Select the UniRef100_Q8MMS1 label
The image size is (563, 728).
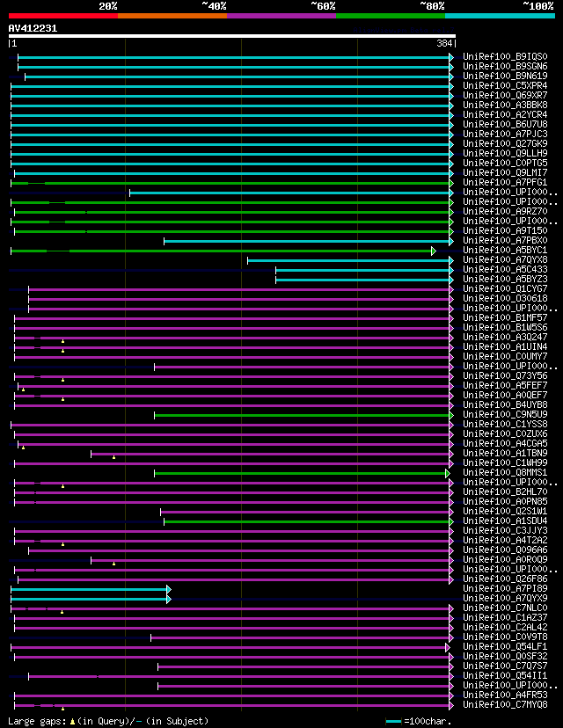(x=505, y=473)
